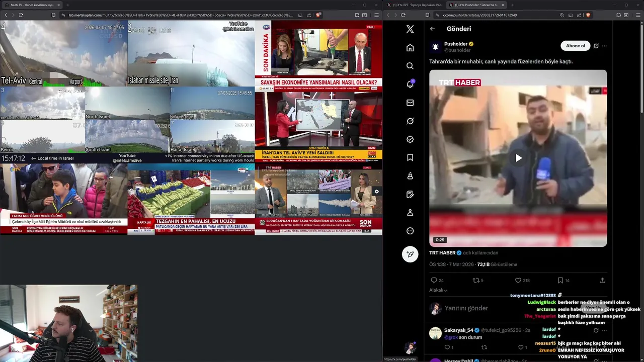Screen dimensions: 644x362
Task: Open Notifications bell in the X sidebar
Action: 410,84
